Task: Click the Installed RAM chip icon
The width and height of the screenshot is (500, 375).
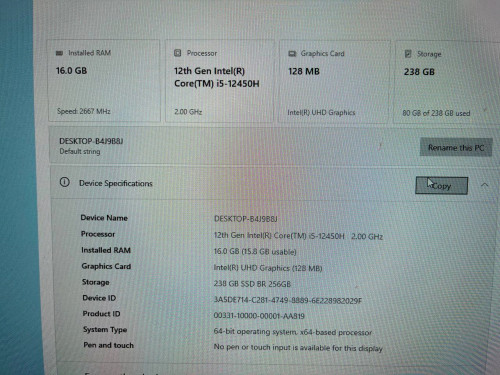Action: tap(59, 53)
